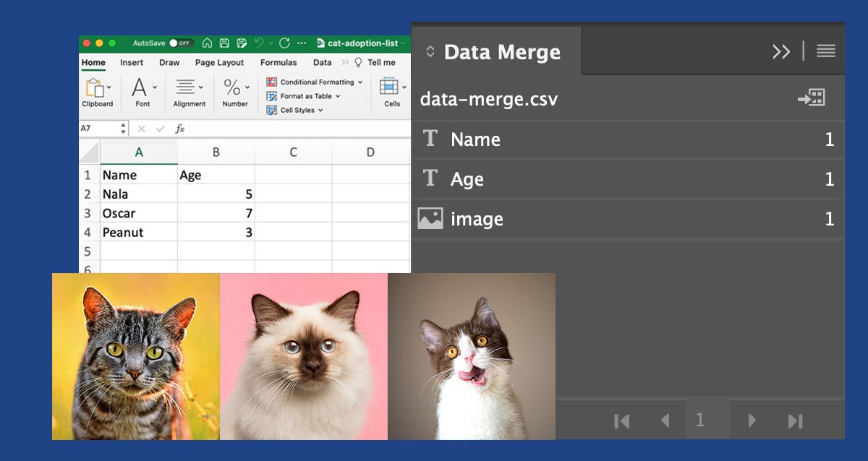Click the Cell Styles button
868x461 pixels.
click(x=294, y=111)
